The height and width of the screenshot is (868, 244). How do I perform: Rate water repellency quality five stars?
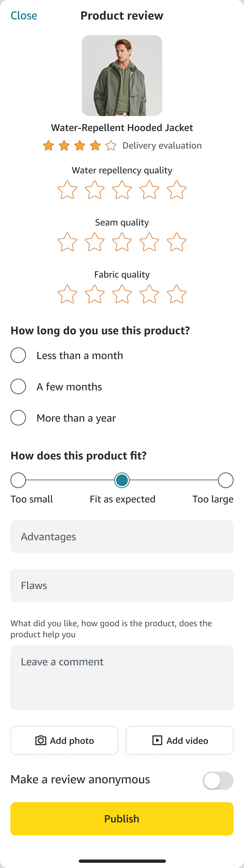[176, 190]
